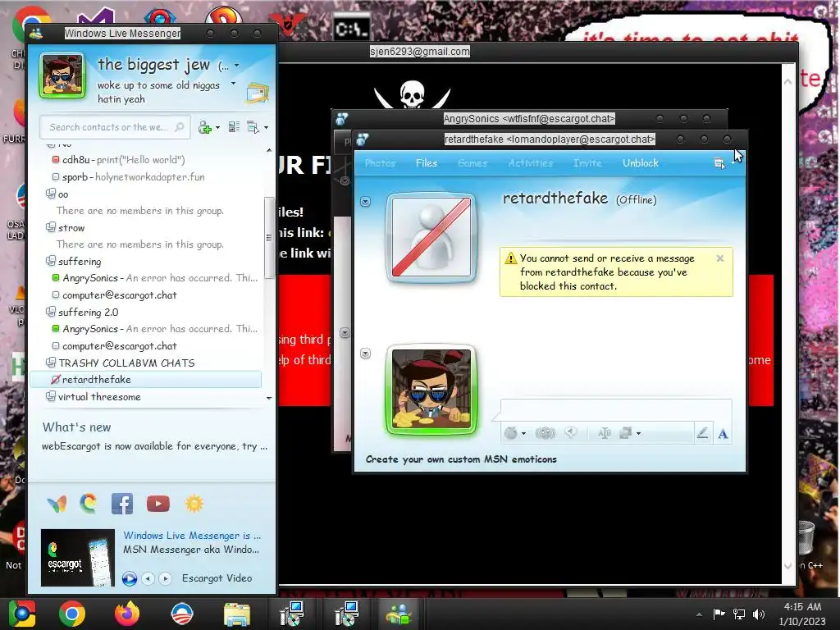Open the Facebook icon in Messenger
This screenshot has width=840, height=630.
[122, 504]
